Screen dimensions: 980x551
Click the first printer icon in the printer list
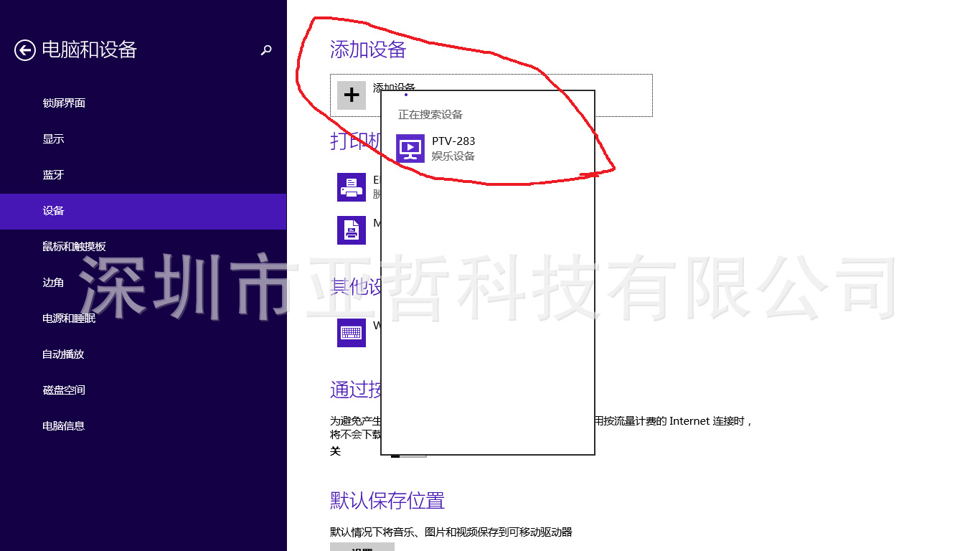(351, 187)
